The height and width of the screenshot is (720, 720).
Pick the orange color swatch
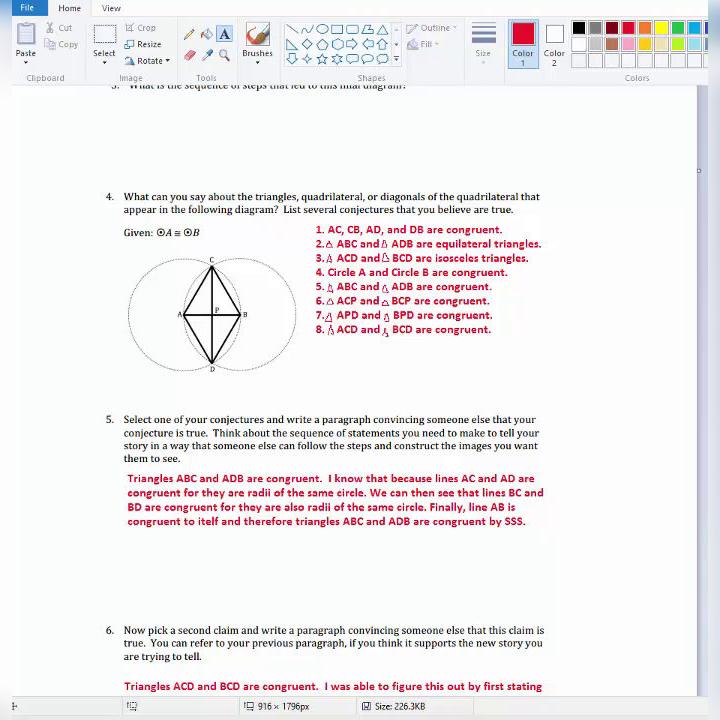click(645, 28)
